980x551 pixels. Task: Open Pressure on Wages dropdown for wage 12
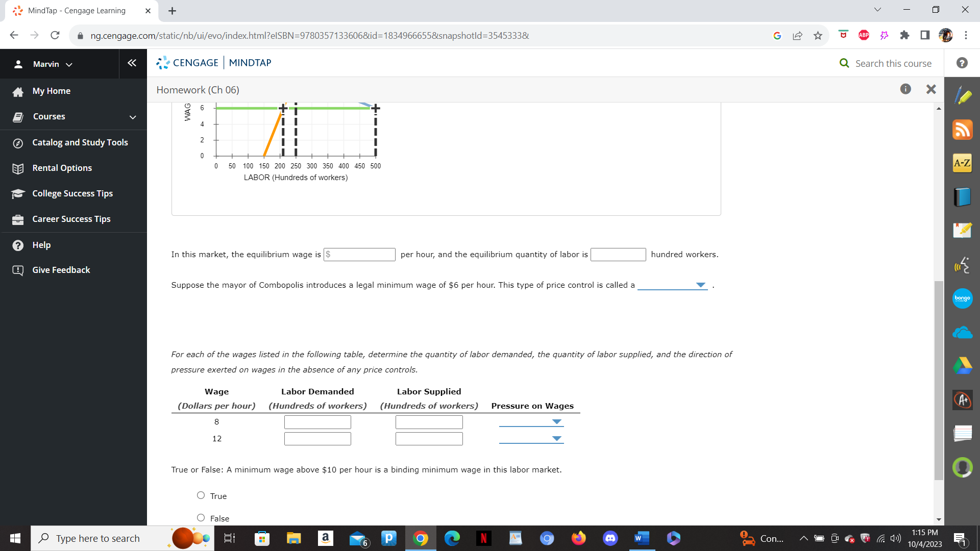point(531,439)
